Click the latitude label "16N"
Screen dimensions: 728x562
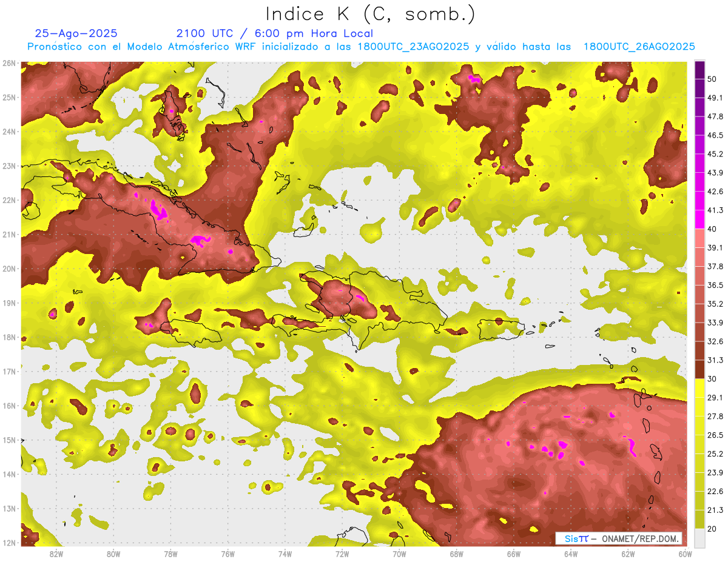click(x=9, y=406)
